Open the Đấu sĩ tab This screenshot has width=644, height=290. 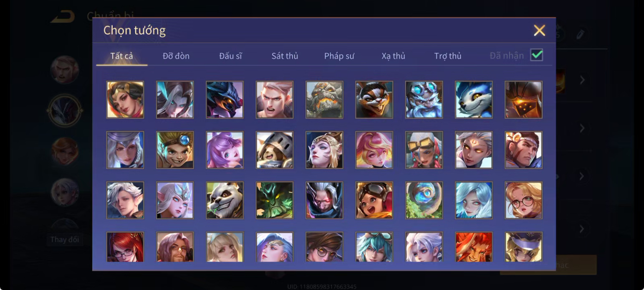[x=231, y=56]
